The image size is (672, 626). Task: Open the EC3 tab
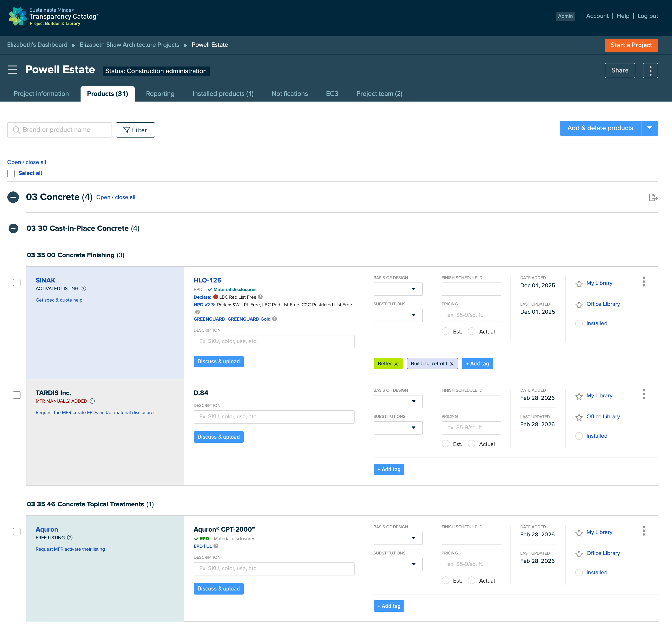tap(332, 94)
